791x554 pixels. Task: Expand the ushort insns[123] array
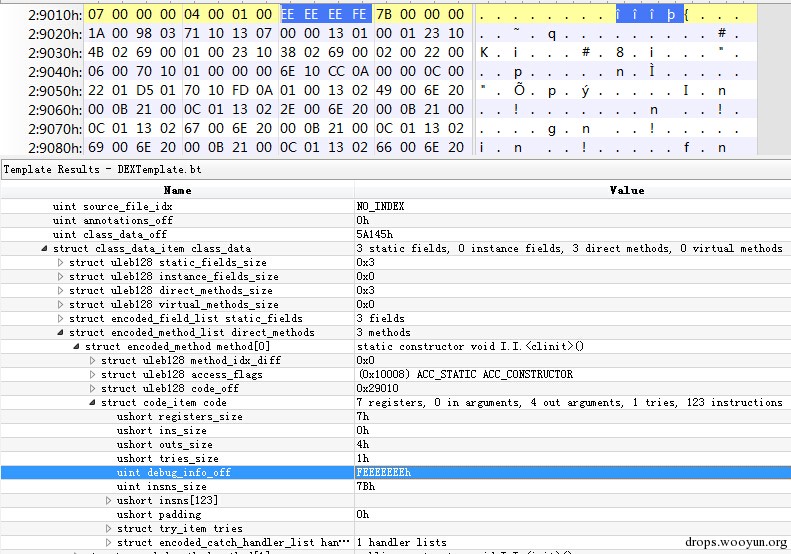pos(108,501)
